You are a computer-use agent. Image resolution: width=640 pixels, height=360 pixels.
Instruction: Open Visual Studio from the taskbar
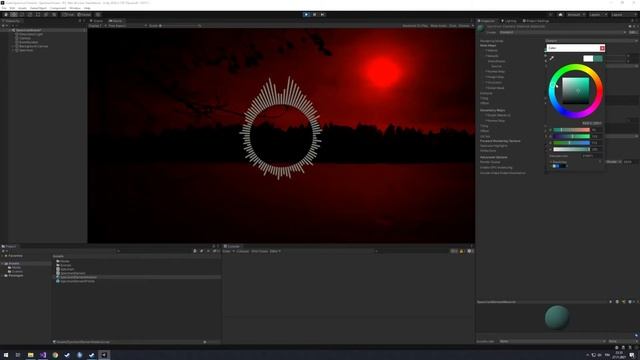(x=43, y=355)
